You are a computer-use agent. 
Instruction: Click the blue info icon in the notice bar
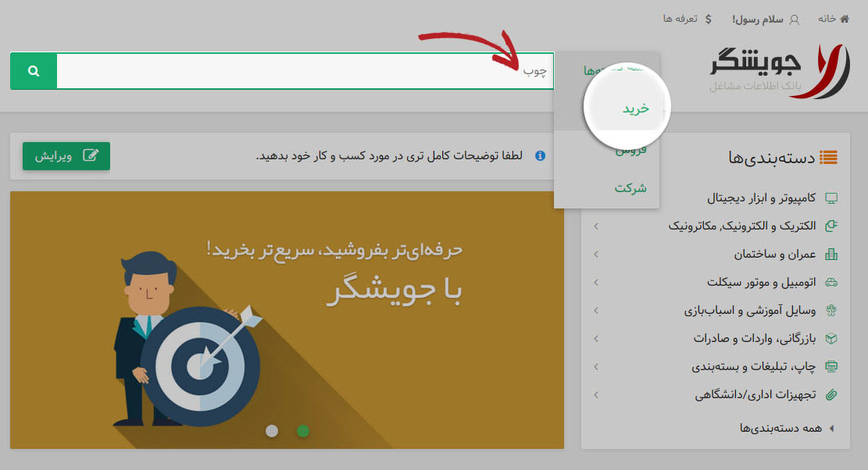coord(541,156)
